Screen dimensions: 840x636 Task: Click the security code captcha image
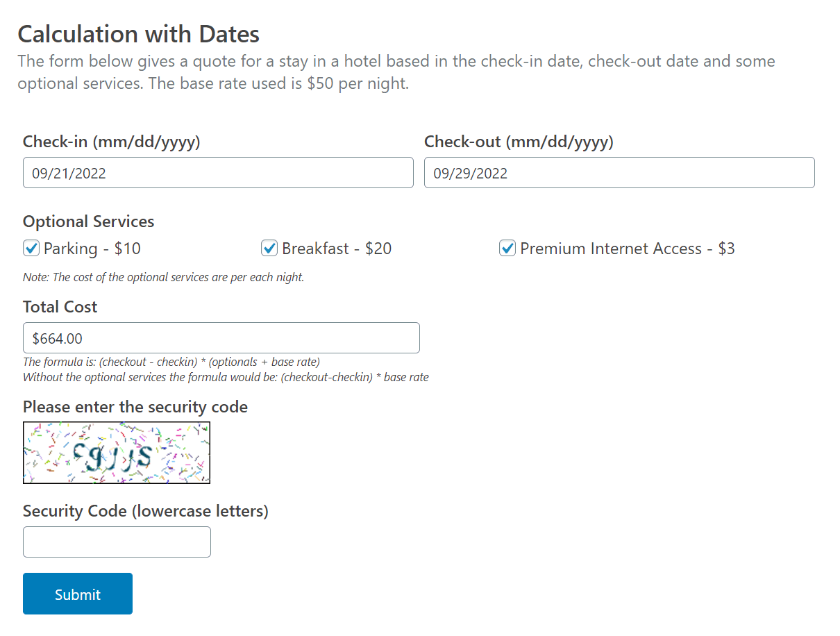pos(117,453)
